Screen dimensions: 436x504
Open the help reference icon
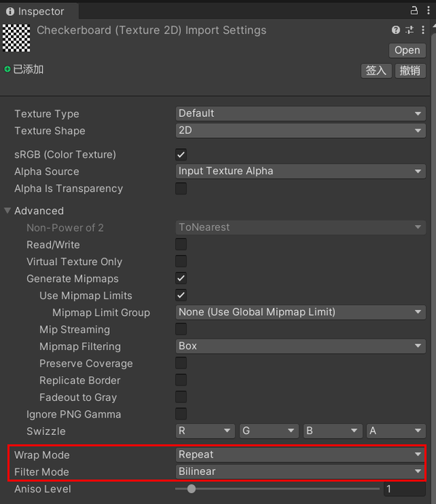click(x=396, y=31)
